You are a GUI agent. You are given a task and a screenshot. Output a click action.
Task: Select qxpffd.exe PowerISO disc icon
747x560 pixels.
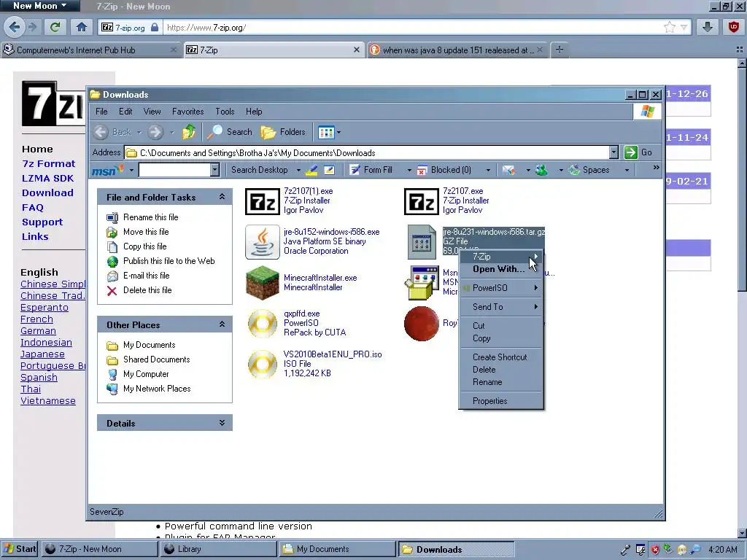tap(263, 323)
